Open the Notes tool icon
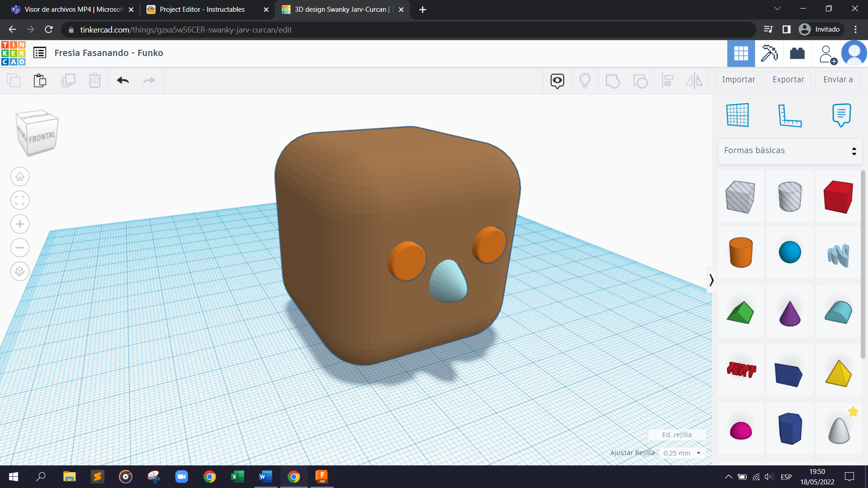868x488 pixels. coord(841,115)
